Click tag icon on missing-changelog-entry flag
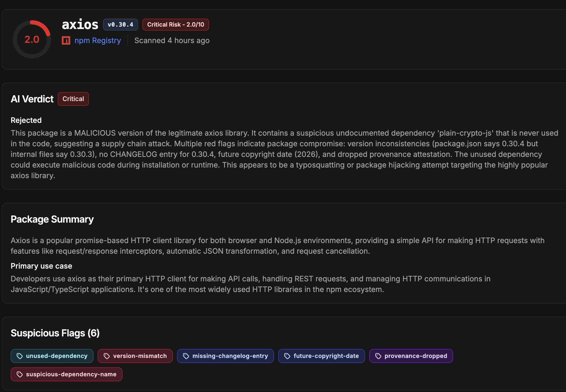Image resolution: width=566 pixels, height=392 pixels. (186, 356)
